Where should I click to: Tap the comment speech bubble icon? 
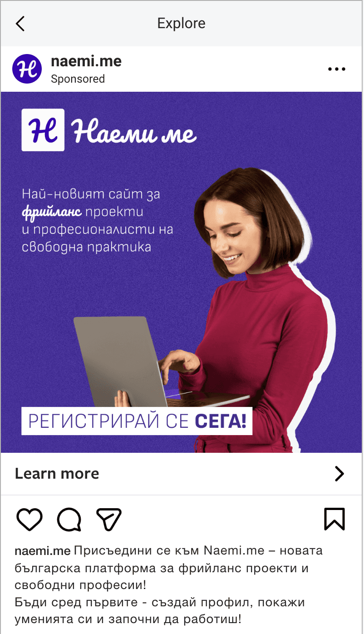pos(69,519)
